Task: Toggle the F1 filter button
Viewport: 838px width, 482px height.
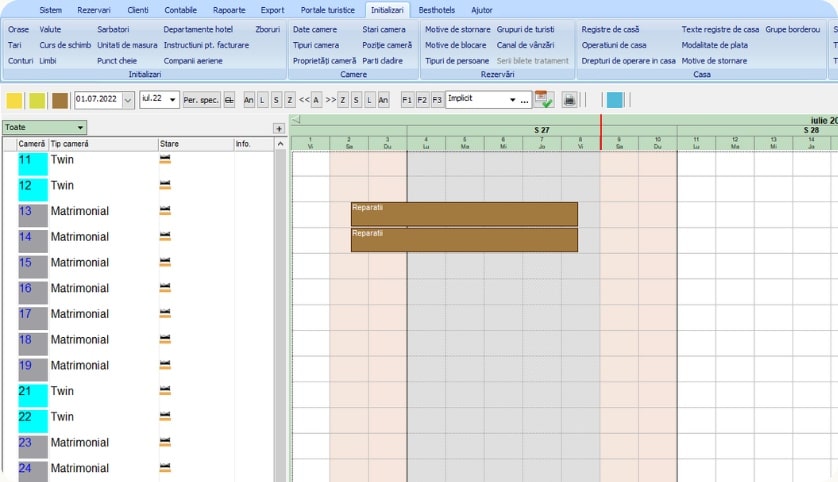Action: [x=407, y=100]
